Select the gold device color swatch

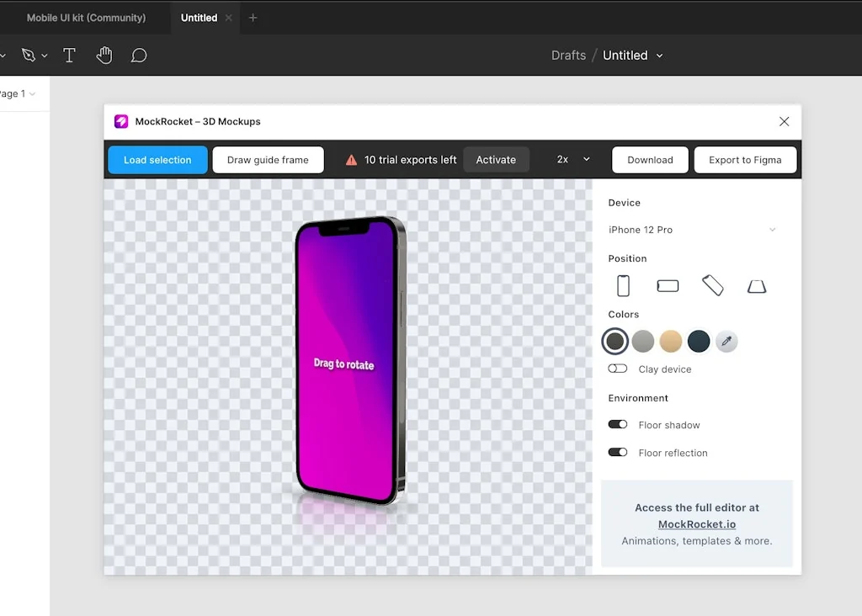(671, 341)
